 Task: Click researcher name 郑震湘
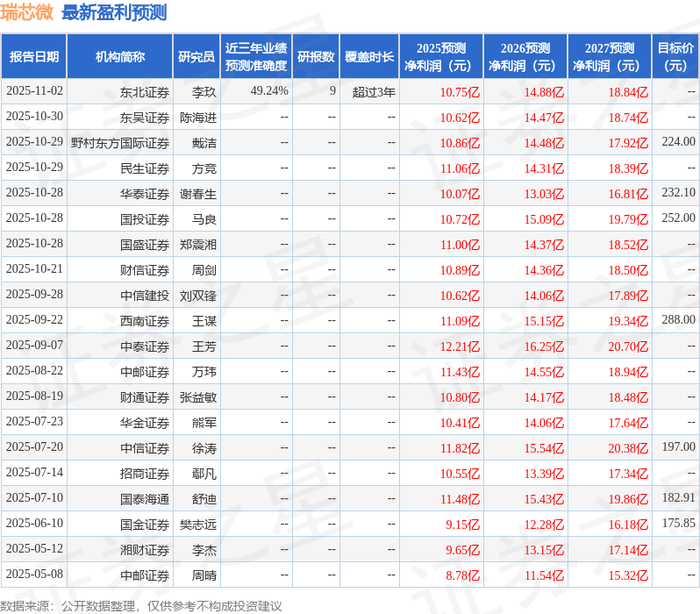pyautogui.click(x=198, y=245)
